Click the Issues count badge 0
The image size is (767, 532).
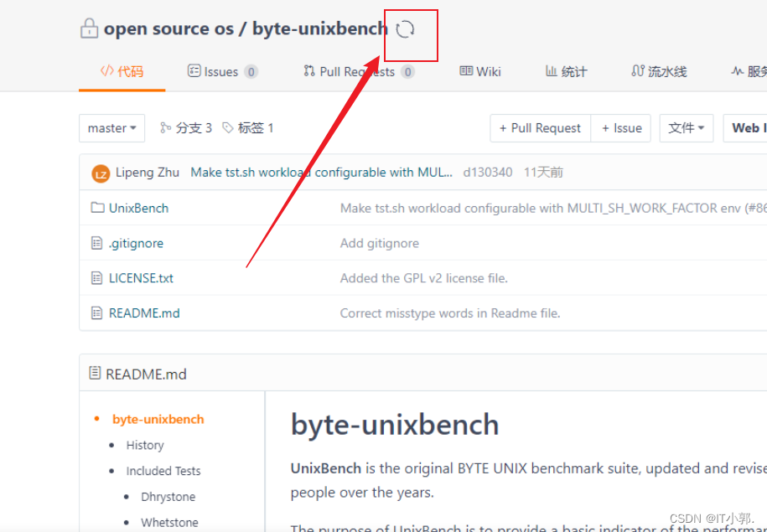(251, 72)
